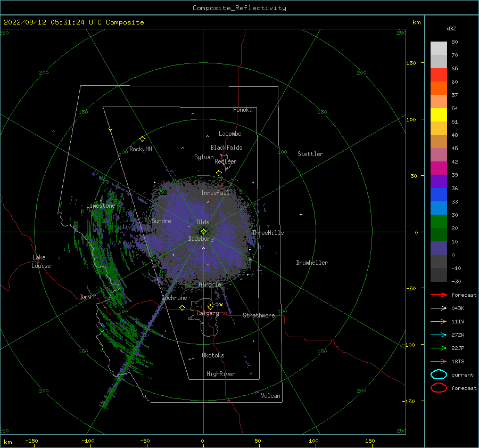Click the Ponoka label
The height and width of the screenshot is (448, 479).
243,110
